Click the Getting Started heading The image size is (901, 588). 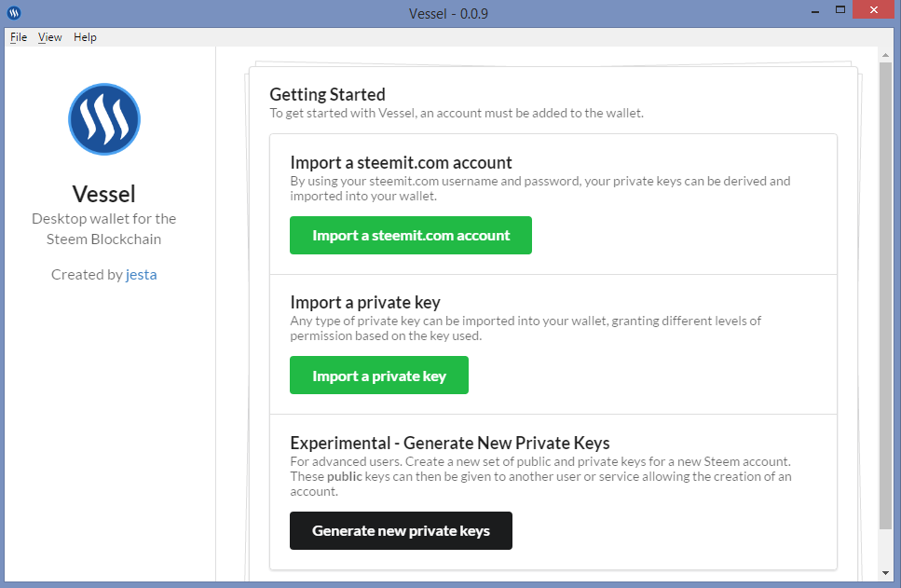[x=328, y=94]
